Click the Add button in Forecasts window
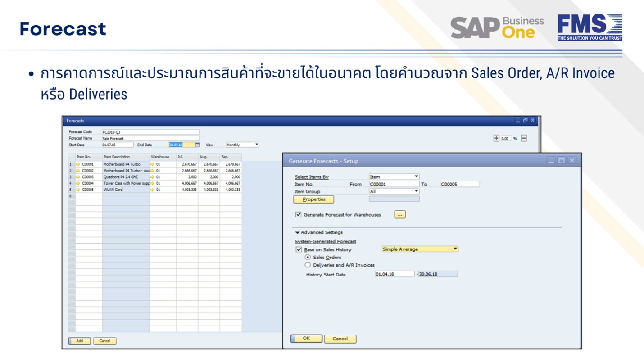The height and width of the screenshot is (362, 644). tap(79, 341)
